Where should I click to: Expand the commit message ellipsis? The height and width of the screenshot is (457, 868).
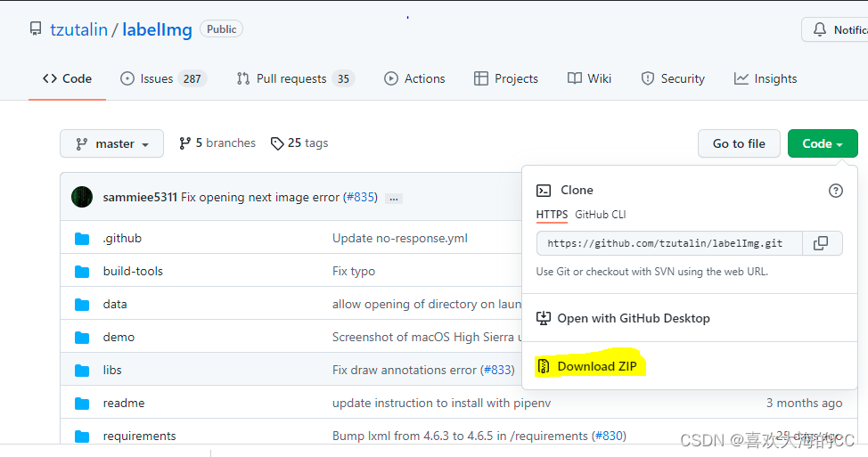click(x=394, y=198)
